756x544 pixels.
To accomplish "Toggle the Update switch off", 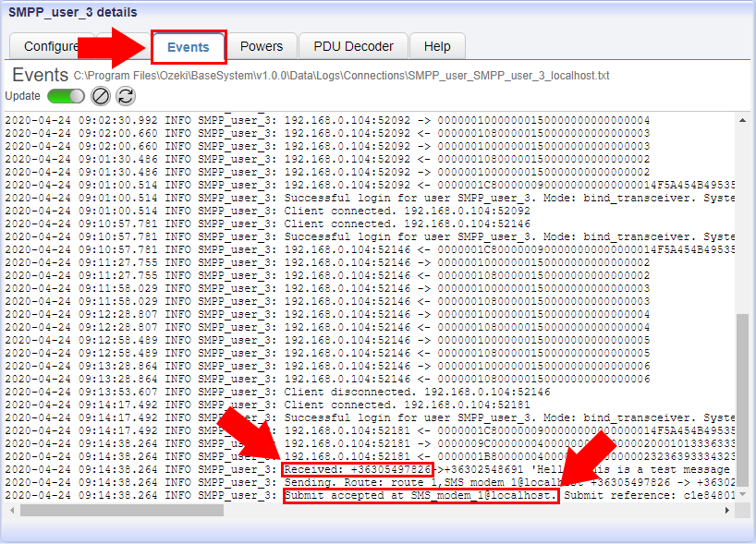I will point(65,96).
